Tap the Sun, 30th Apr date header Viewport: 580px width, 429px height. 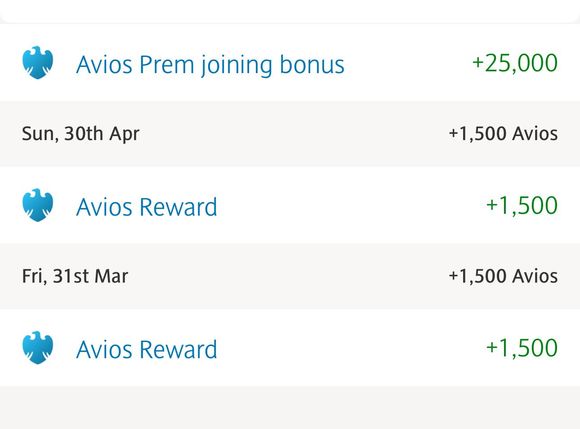pos(81,134)
